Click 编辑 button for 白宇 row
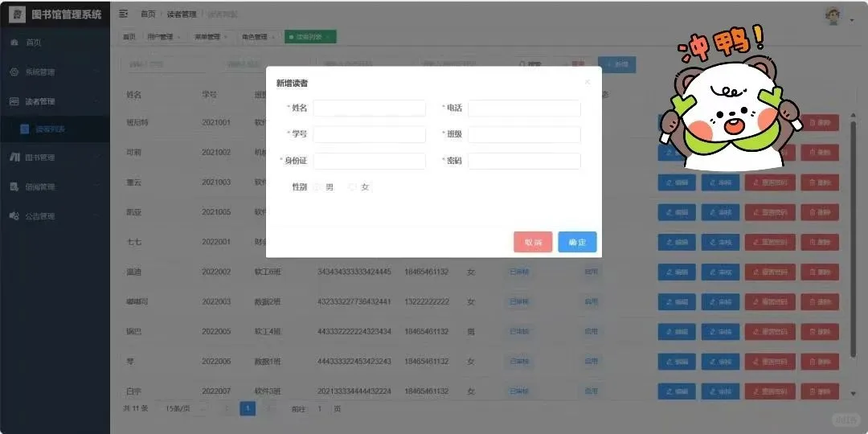 coord(677,391)
